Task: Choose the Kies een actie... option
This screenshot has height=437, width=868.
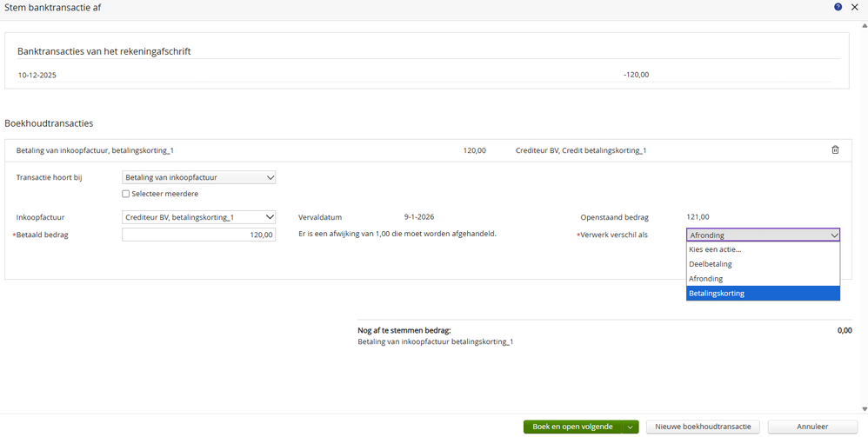Action: tap(763, 249)
